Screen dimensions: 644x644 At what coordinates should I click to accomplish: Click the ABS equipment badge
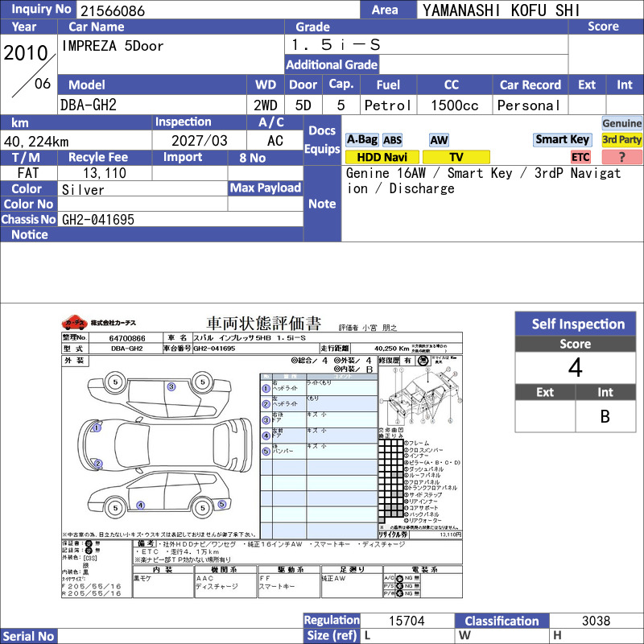(x=392, y=140)
